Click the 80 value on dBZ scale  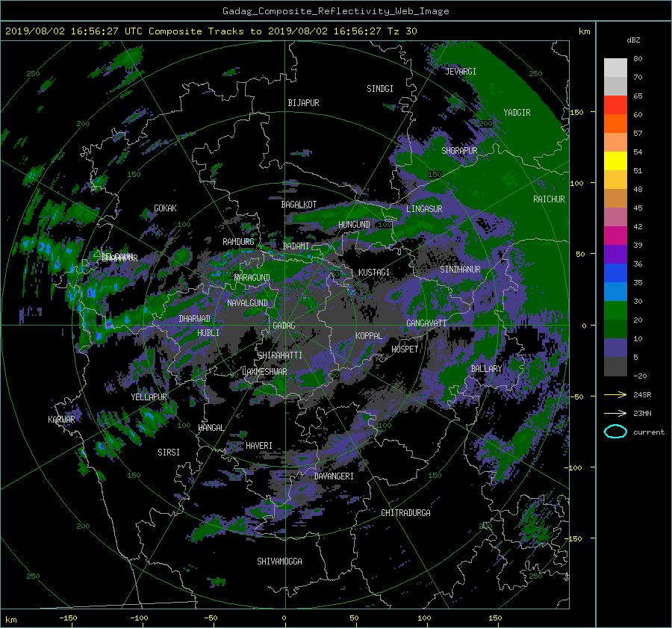point(638,59)
